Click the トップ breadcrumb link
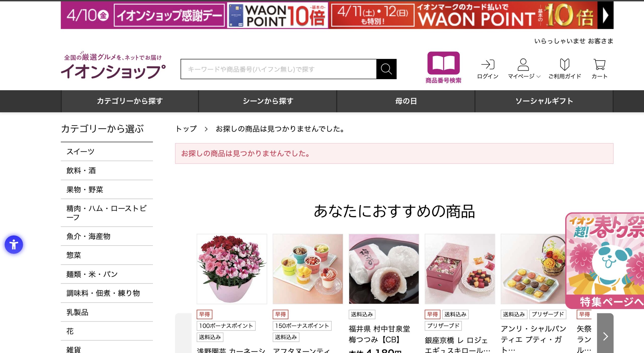The height and width of the screenshot is (353, 644). click(186, 129)
